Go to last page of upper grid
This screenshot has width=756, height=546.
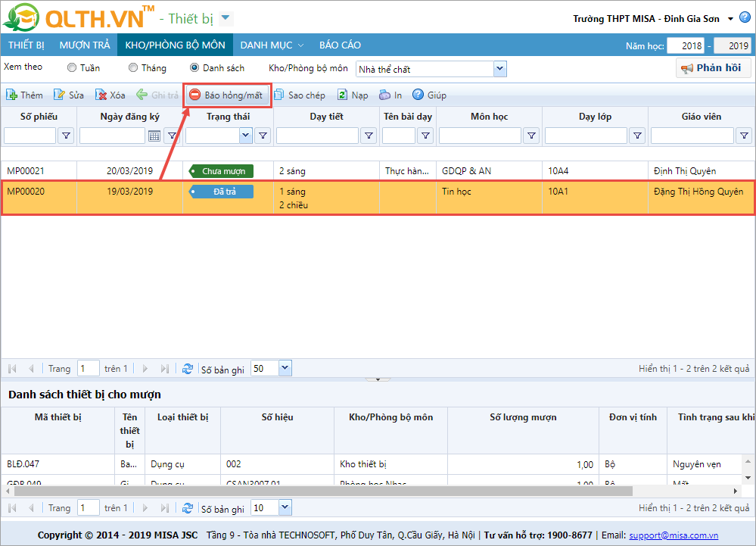[x=164, y=369]
